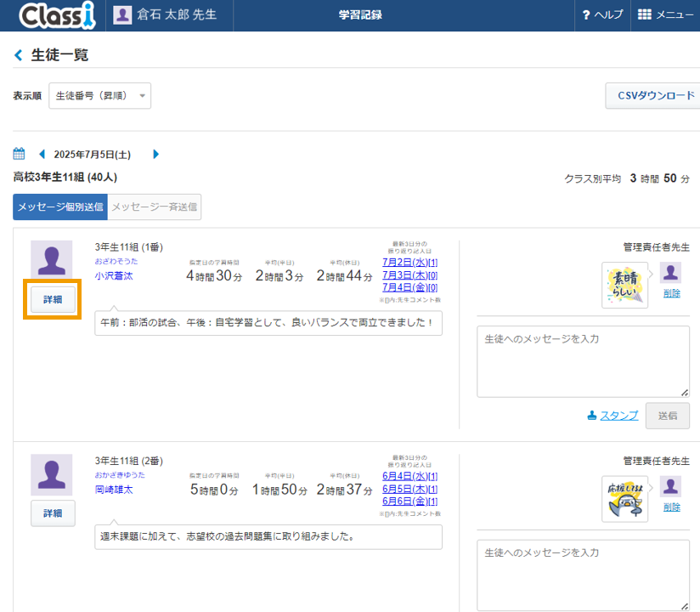The width and height of the screenshot is (700, 612).
Task: Focus the message box for 小沢蒼汰
Action: pos(583,361)
